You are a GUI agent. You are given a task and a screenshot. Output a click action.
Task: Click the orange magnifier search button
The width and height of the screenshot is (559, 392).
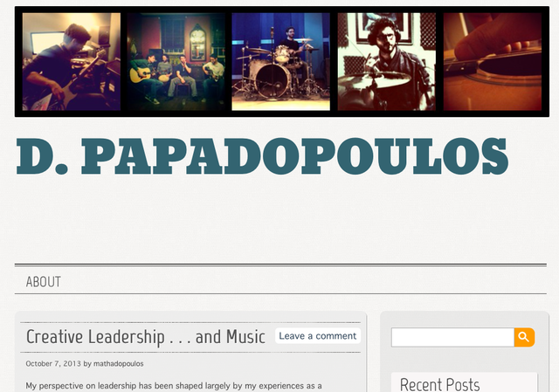[524, 337]
